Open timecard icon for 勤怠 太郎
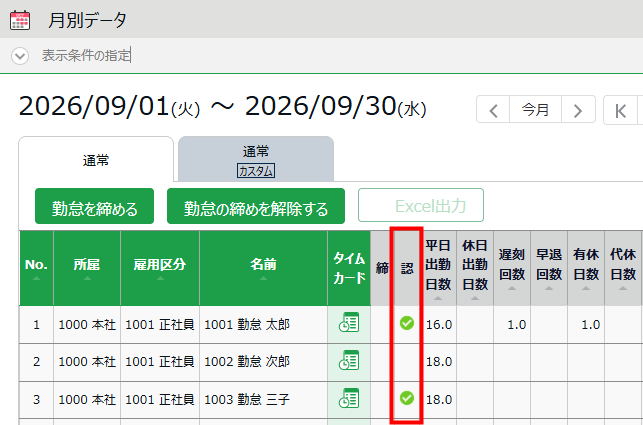Image resolution: width=643 pixels, height=425 pixels. tap(349, 322)
